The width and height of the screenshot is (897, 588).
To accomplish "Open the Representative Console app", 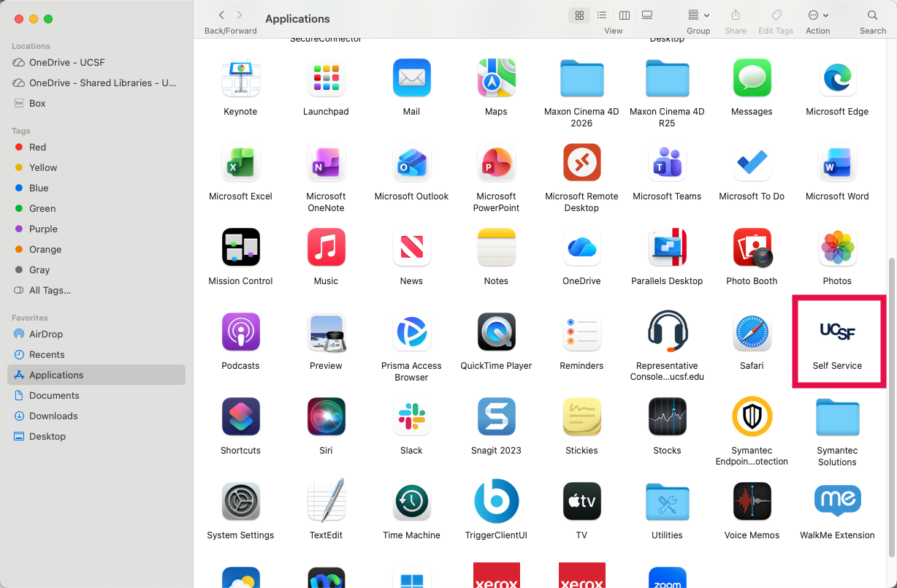I will tap(667, 332).
